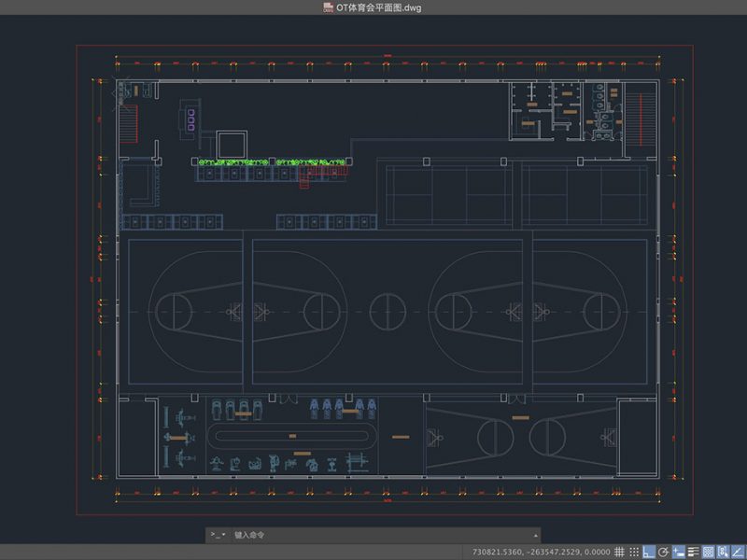Click the OT体育会平面图.dwg window title
Screen dimensions: 747x560
click(x=379, y=7)
